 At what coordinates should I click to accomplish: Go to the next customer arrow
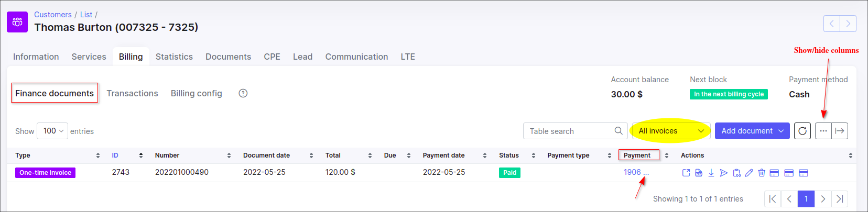(848, 24)
